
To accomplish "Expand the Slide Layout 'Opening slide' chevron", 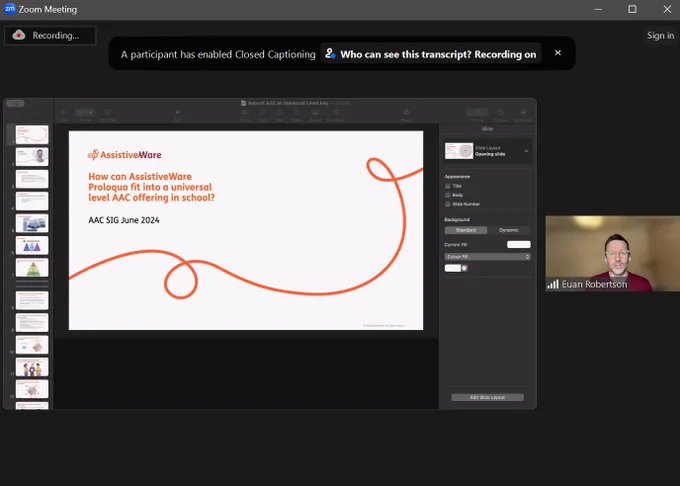I will coord(526,151).
